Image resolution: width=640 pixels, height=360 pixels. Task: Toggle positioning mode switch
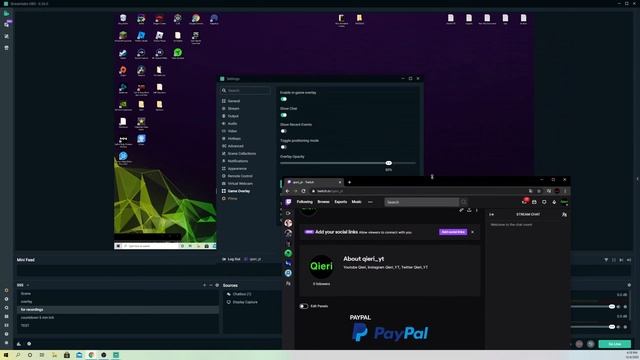283,147
